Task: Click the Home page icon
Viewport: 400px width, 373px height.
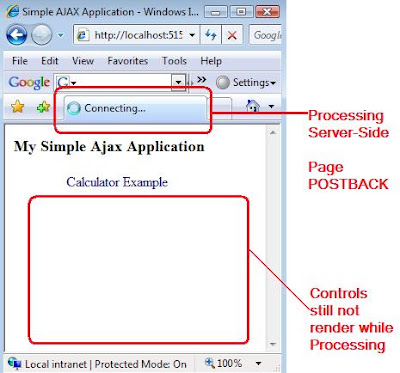Action: 253,106
